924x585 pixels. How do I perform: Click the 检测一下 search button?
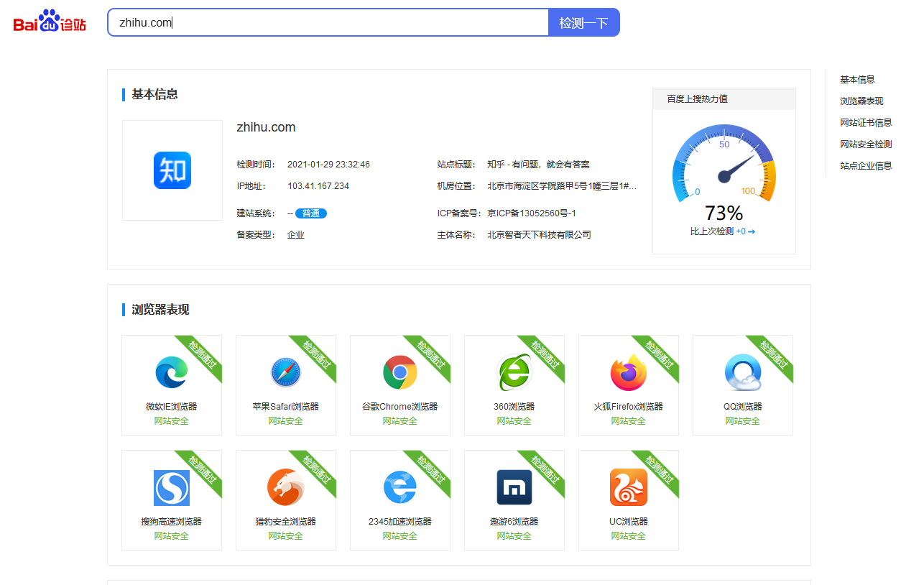(x=583, y=22)
